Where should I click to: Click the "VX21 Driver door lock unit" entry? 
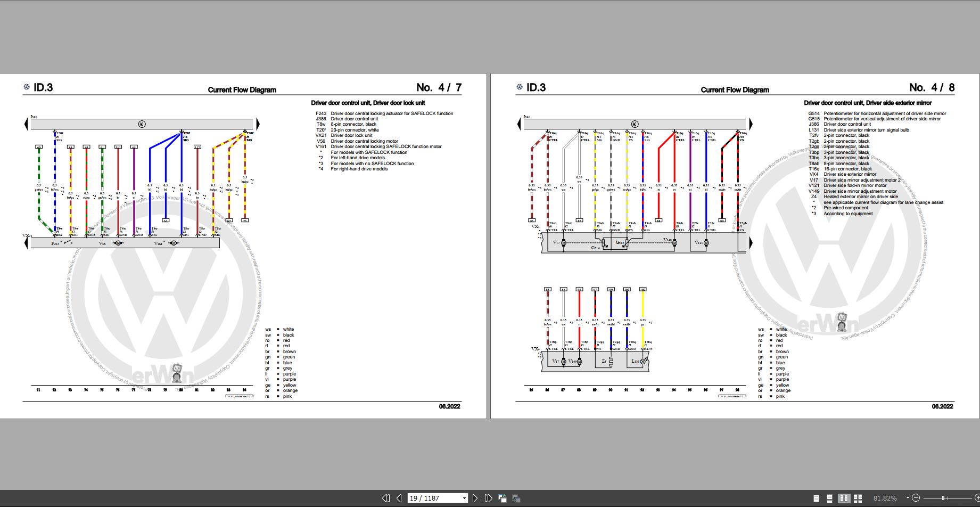(x=344, y=135)
